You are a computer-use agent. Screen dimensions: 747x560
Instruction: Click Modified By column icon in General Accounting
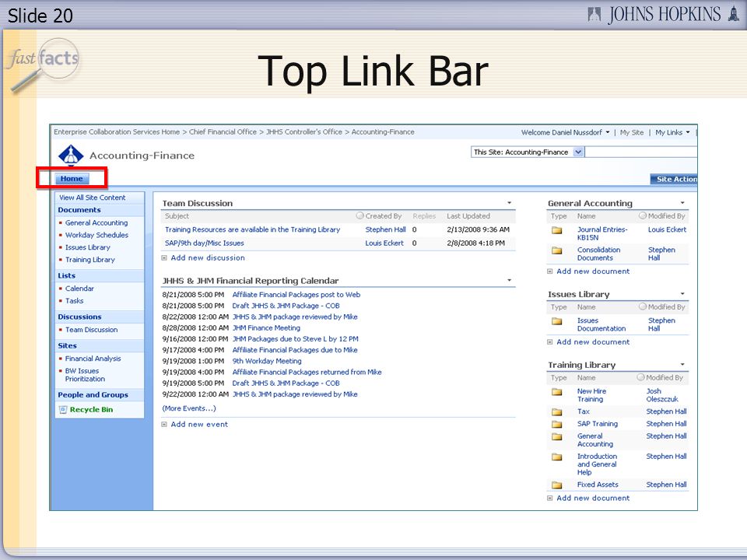click(x=642, y=215)
